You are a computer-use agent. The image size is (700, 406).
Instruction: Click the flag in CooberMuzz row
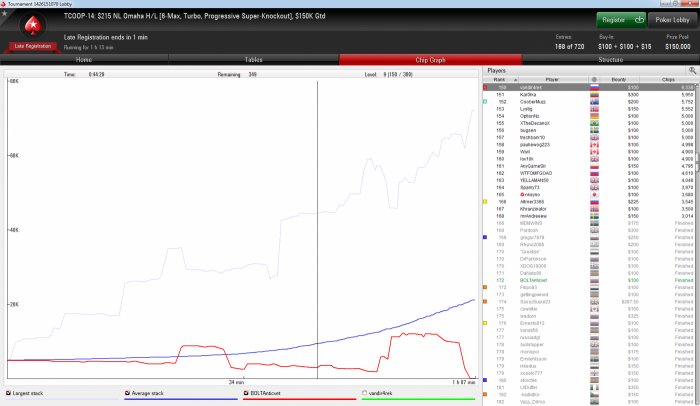click(x=594, y=102)
